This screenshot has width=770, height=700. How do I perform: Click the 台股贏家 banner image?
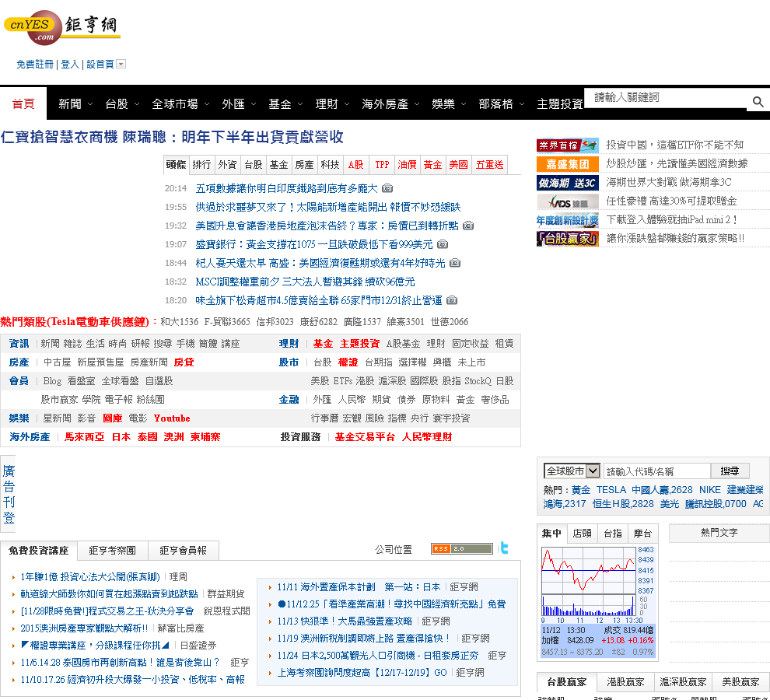(568, 239)
